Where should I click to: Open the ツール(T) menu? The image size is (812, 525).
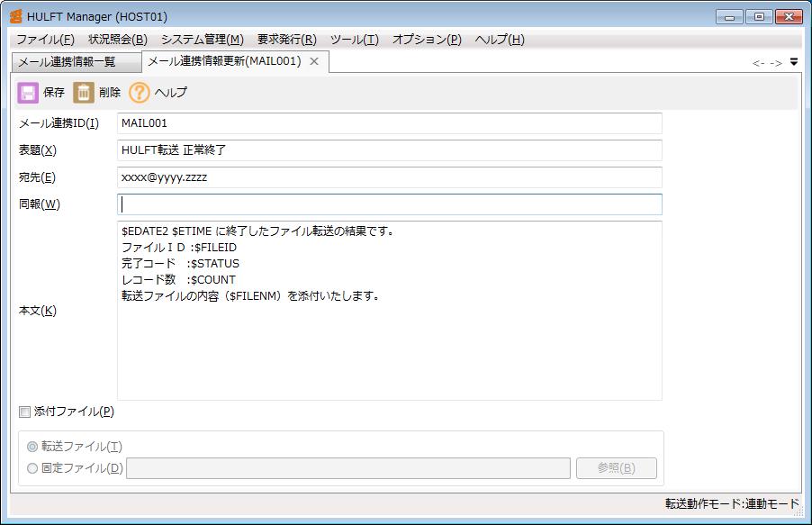coord(355,40)
